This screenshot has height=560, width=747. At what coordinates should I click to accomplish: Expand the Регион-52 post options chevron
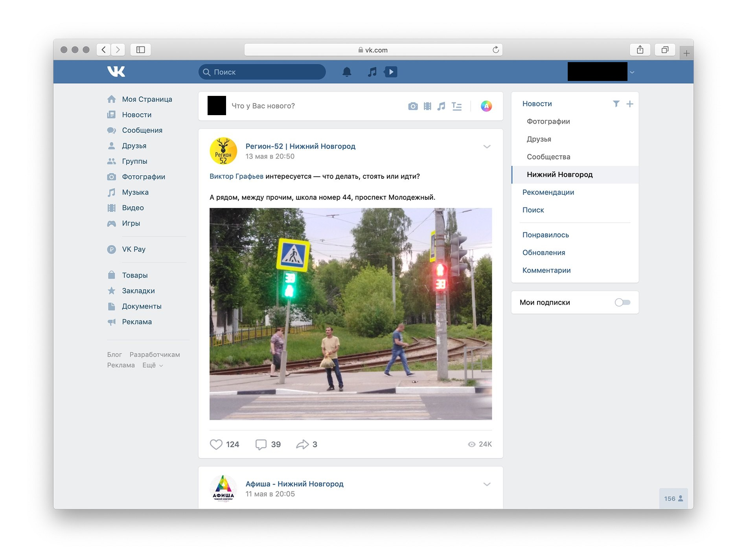pyautogui.click(x=487, y=147)
